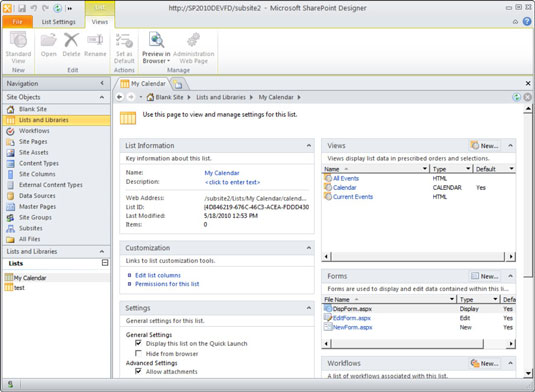Click the main page scroll-down arrow
This screenshot has width=535, height=392.
[x=528, y=373]
